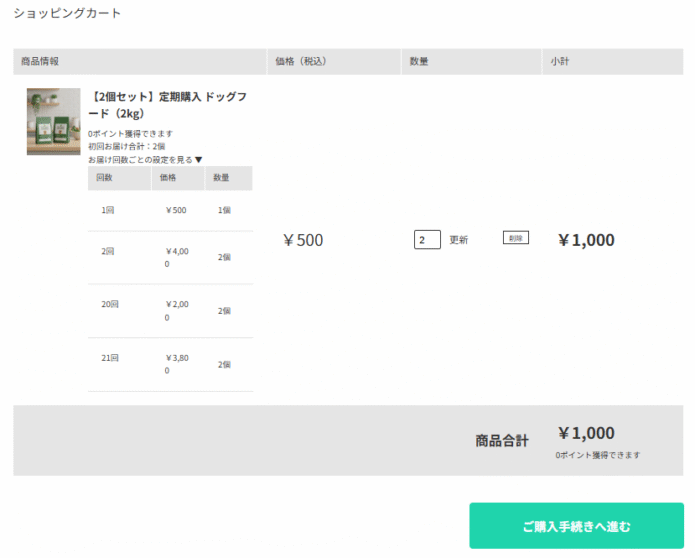Open the 【2個セット】定期購入 ドッグフード product link
This screenshot has width=695, height=558.
point(167,105)
